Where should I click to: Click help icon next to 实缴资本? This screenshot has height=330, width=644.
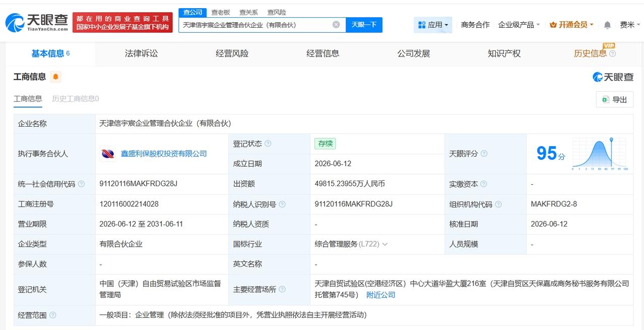pos(484,184)
